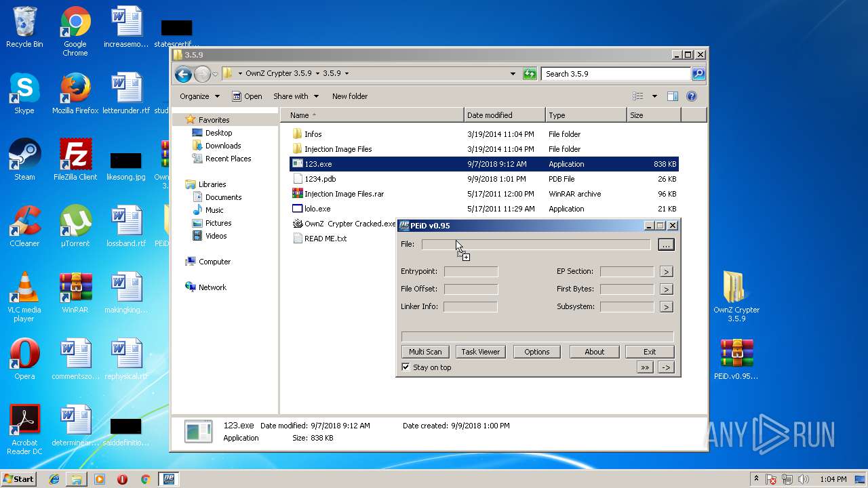Select likesong.jpg desktop file
The image size is (868, 488).
126,165
